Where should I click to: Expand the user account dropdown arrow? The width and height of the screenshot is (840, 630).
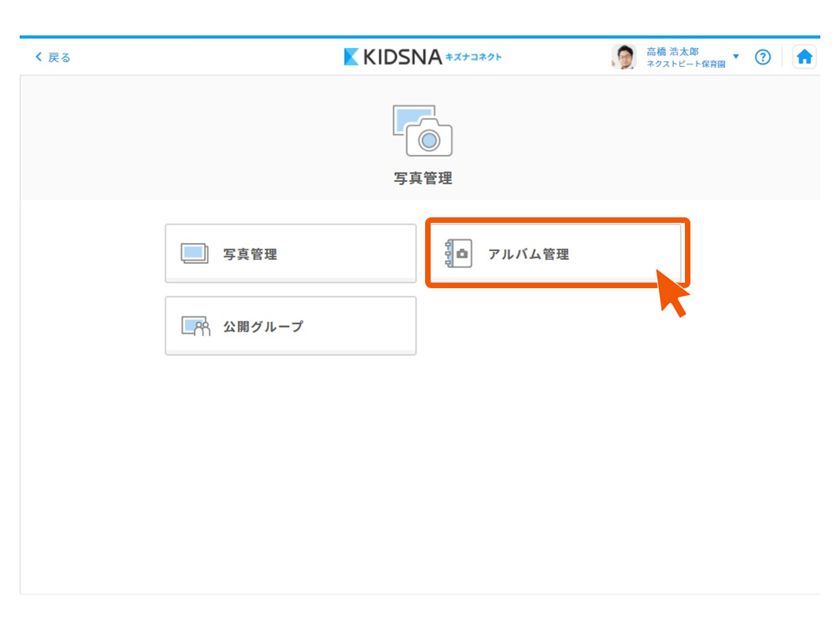pos(736,57)
